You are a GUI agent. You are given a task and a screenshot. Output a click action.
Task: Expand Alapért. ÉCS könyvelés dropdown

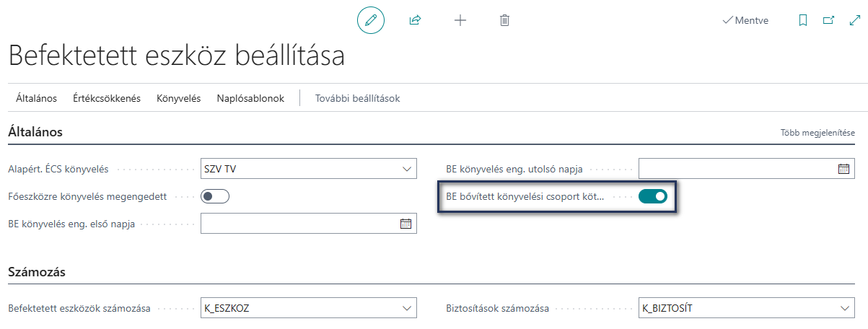(x=405, y=169)
